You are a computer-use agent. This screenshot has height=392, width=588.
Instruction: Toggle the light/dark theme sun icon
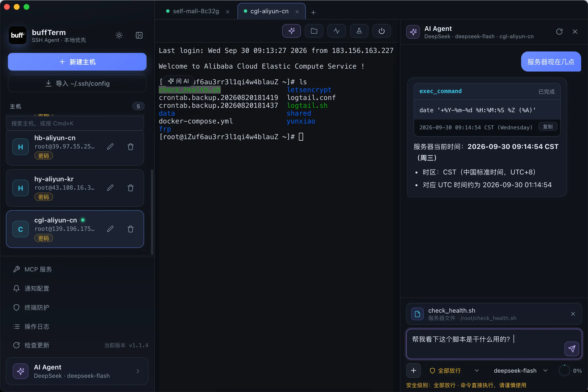point(119,35)
